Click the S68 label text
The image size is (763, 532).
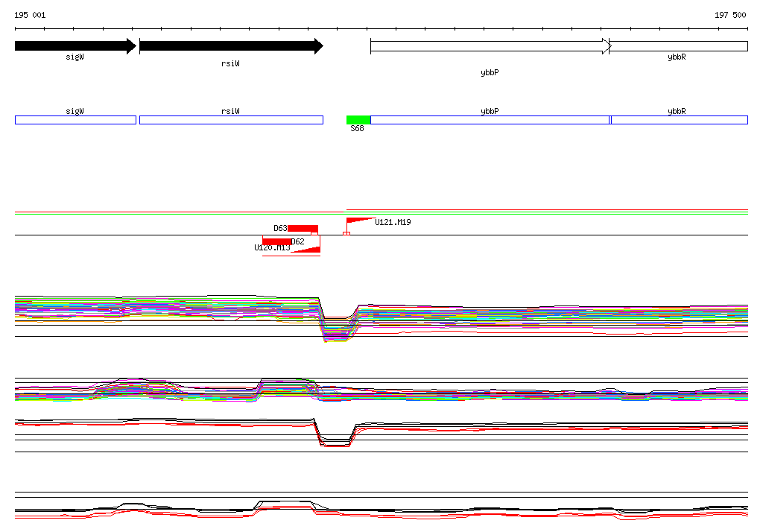pos(357,128)
